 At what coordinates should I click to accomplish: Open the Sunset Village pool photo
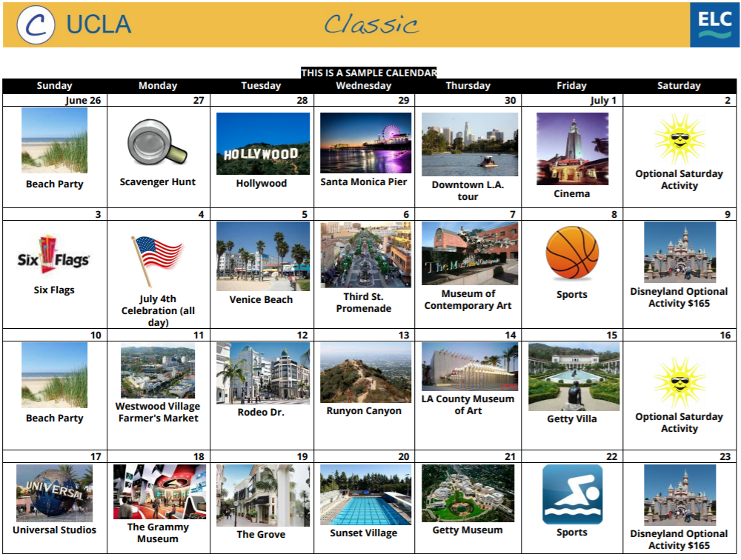365,495
